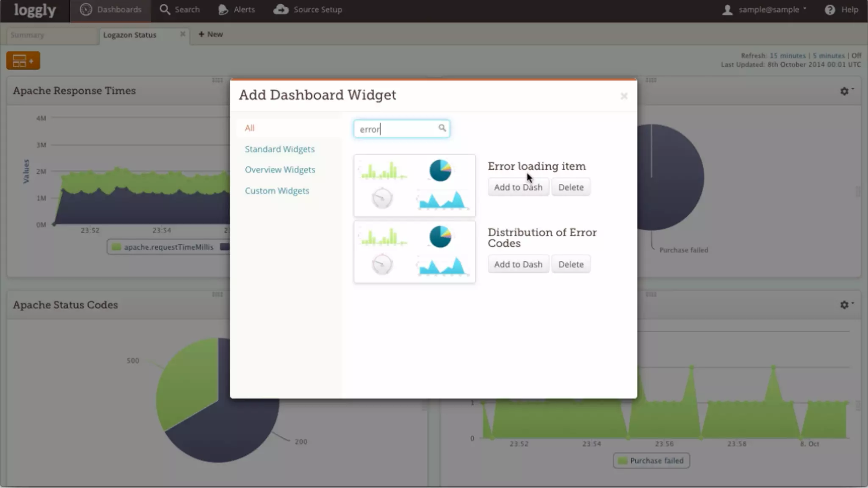Screen dimensions: 868x488
Task: Click the orange add widget icon
Action: (x=23, y=61)
